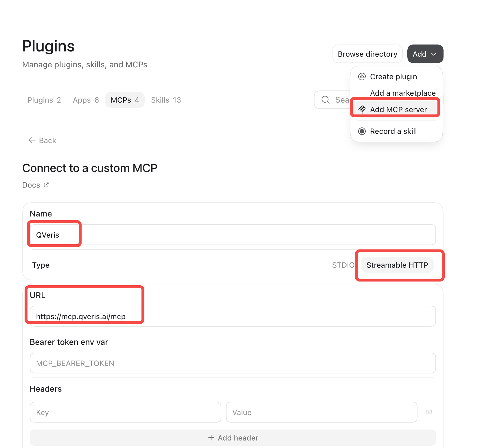Click the Add header button

coord(233,438)
